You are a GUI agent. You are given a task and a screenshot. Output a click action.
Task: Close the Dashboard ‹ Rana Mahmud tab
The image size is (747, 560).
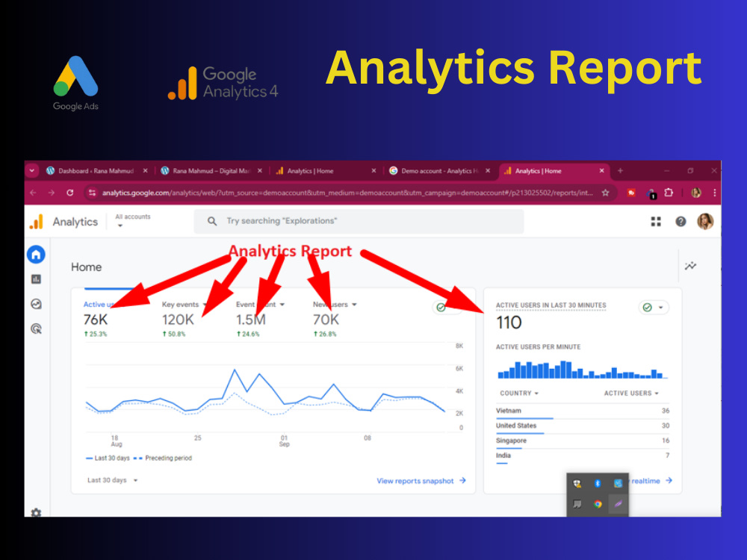[x=146, y=170]
